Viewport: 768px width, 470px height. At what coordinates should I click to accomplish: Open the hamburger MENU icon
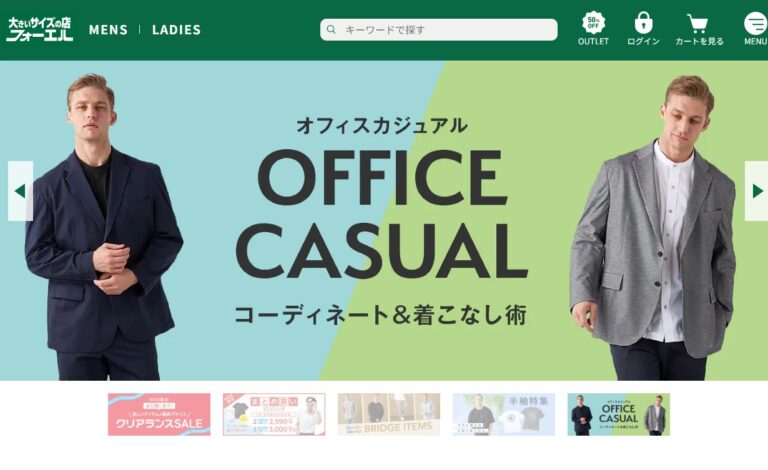point(755,23)
